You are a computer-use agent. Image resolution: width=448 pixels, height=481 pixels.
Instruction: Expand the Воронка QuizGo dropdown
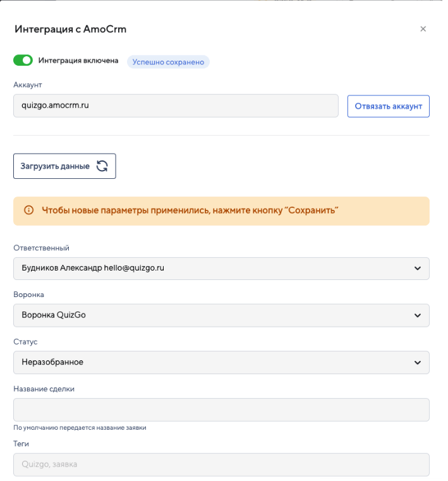coord(221,315)
